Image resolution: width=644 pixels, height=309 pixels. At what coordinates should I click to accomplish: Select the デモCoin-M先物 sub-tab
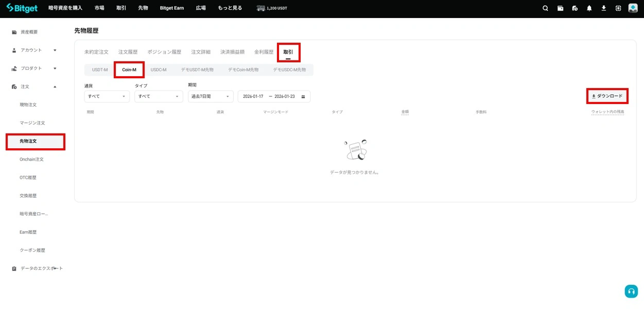click(x=243, y=70)
